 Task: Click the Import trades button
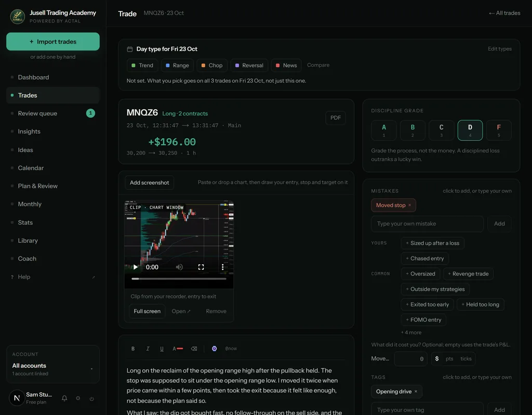pos(53,42)
